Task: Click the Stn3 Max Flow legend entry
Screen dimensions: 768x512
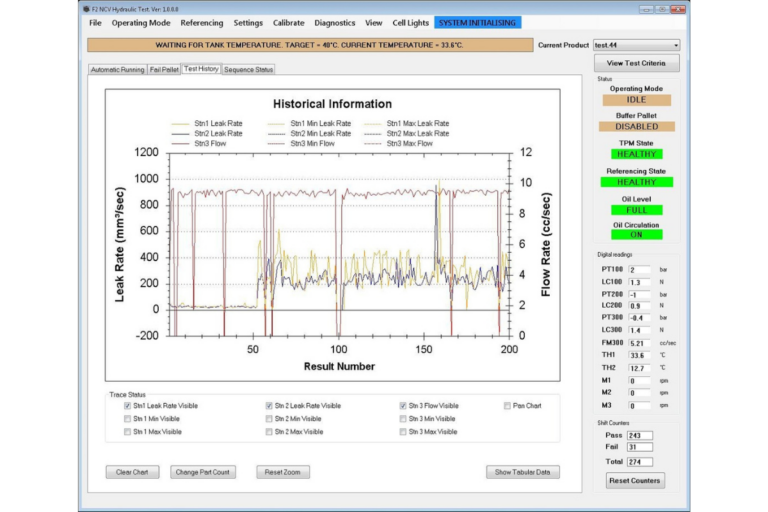Action: click(398, 144)
